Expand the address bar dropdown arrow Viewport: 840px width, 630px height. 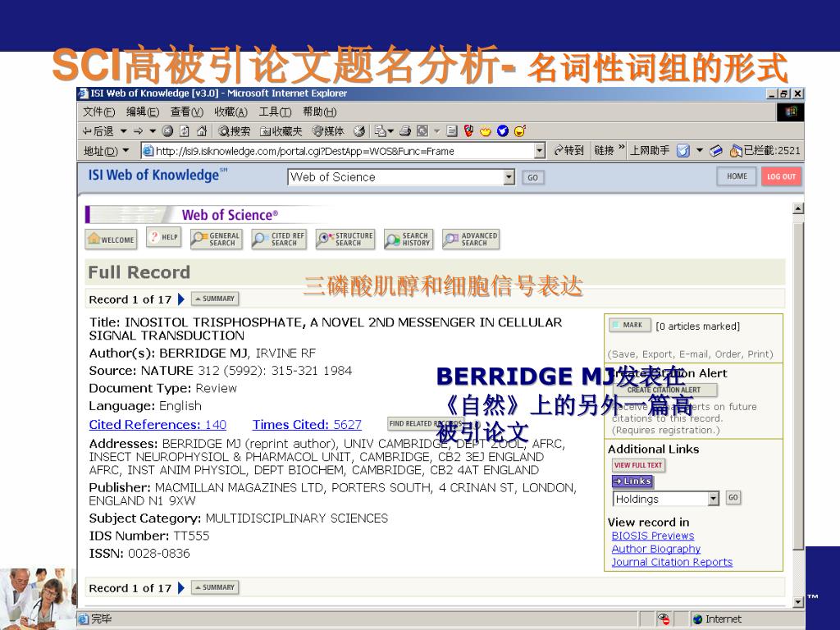tap(540, 151)
